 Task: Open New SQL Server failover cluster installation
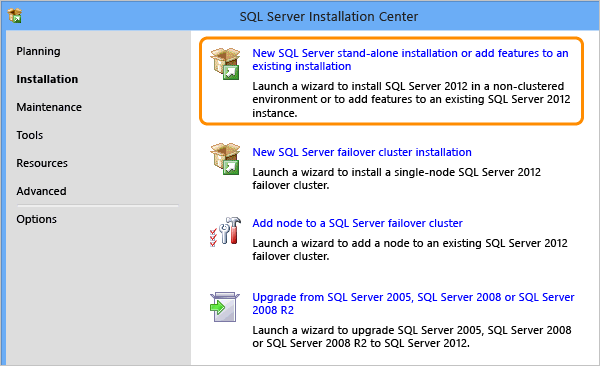pos(362,152)
